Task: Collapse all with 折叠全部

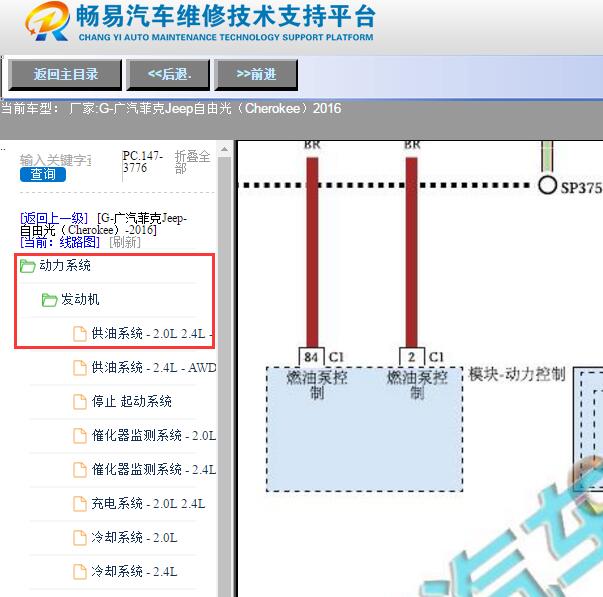Action: coord(192,162)
